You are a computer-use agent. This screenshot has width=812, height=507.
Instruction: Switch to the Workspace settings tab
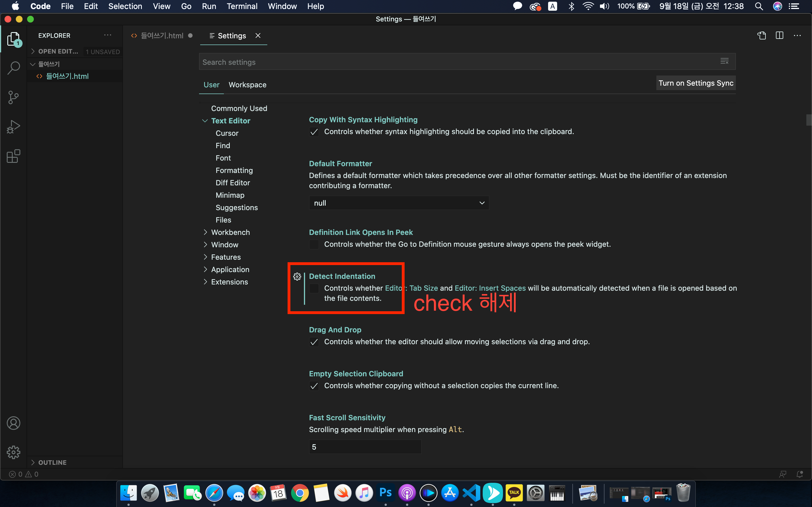click(247, 85)
